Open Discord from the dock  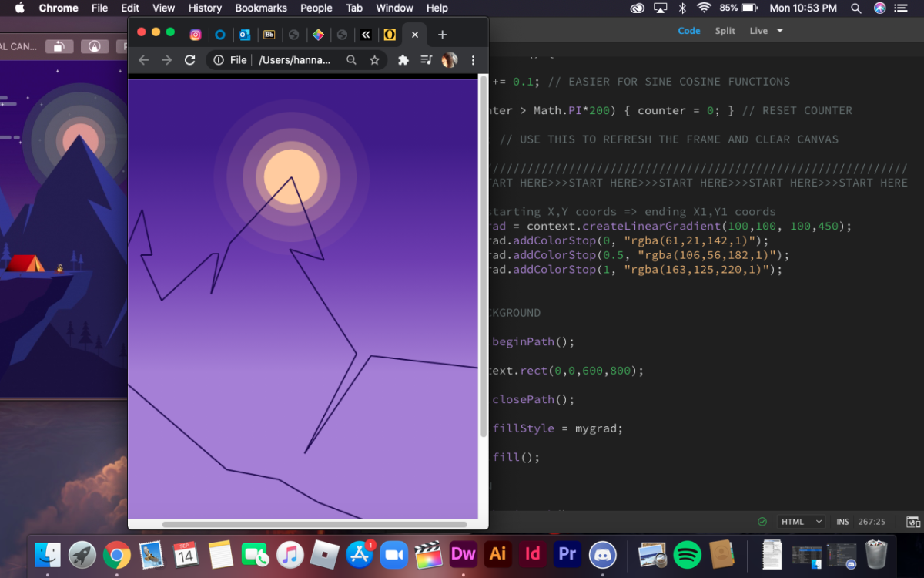click(x=602, y=553)
